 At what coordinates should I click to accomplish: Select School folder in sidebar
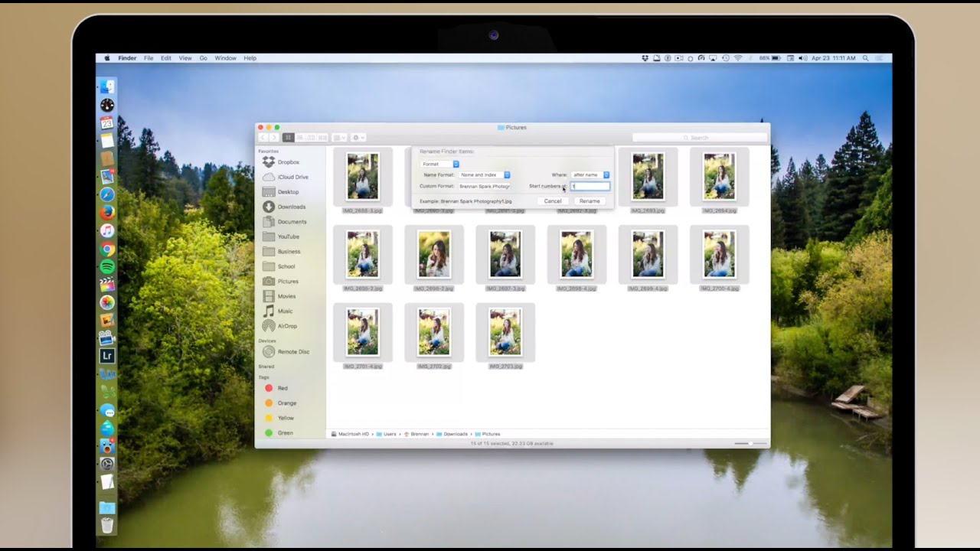[x=279, y=266]
